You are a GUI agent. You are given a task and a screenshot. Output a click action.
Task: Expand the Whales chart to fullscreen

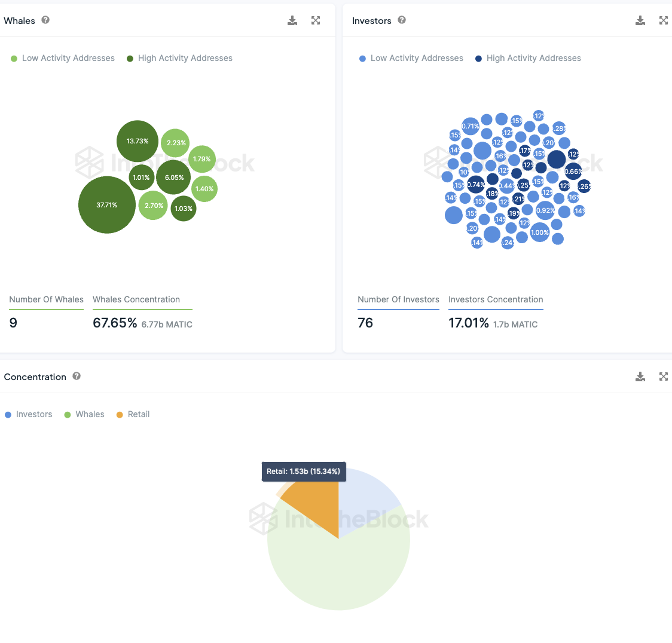click(x=316, y=20)
